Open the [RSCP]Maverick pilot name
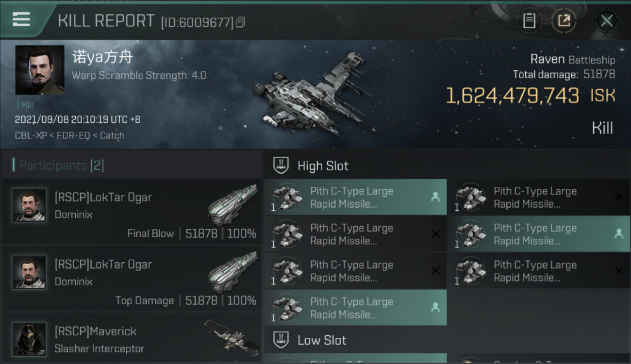The image size is (631, 364). [96, 331]
